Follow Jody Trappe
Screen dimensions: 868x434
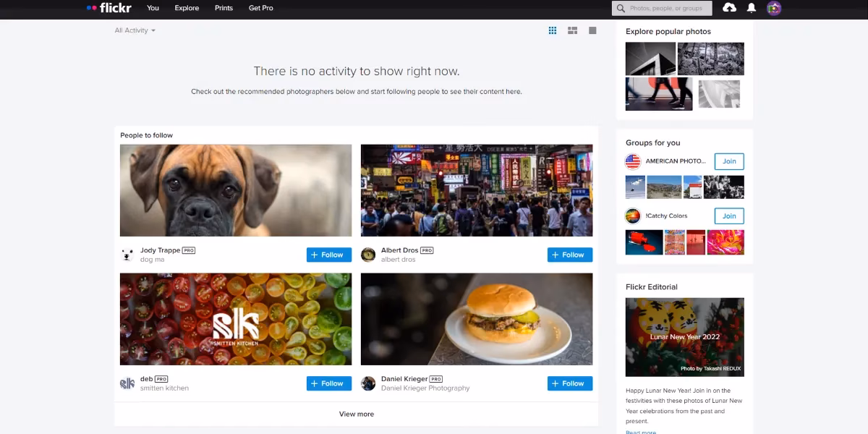pyautogui.click(x=328, y=255)
